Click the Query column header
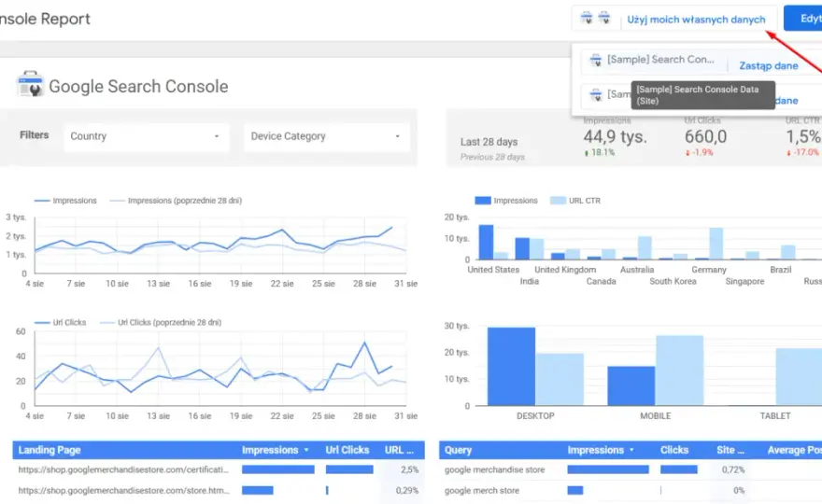 point(459,450)
